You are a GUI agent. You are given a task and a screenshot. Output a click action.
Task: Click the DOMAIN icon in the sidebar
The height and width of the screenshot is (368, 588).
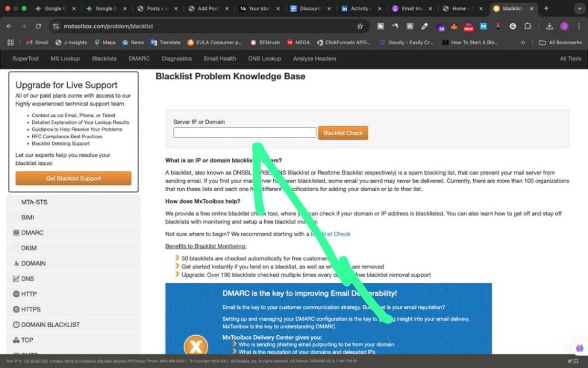(16, 263)
